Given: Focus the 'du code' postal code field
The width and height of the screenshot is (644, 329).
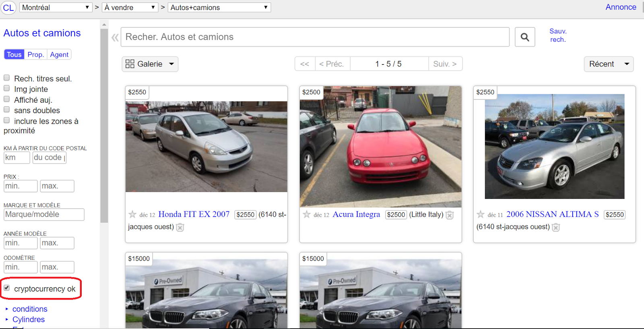Looking at the screenshot, I should coord(49,157).
